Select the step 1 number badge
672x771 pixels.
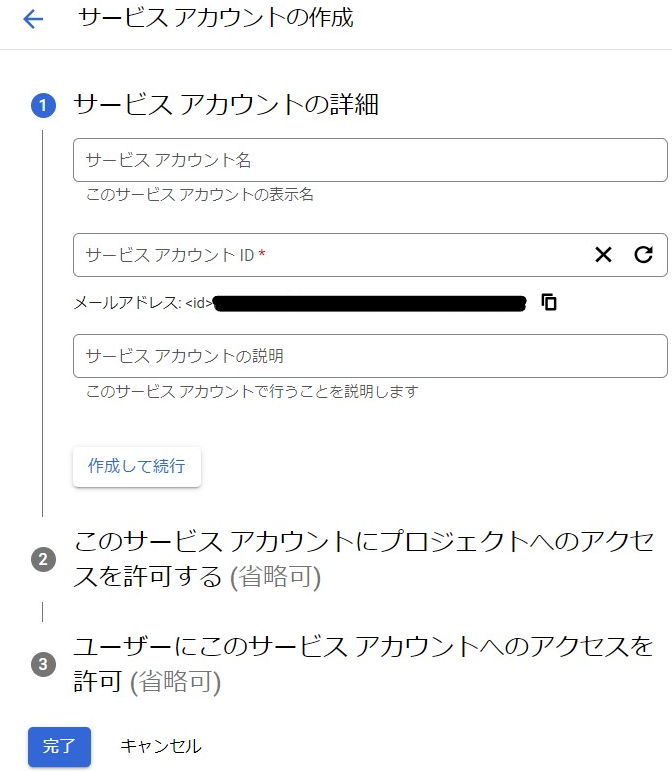[x=43, y=105]
